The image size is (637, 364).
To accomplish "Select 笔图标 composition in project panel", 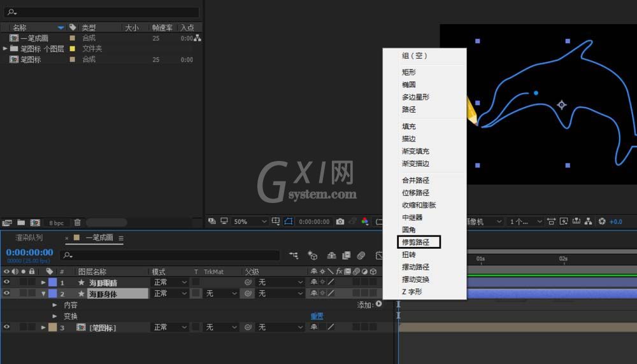I will click(x=31, y=59).
